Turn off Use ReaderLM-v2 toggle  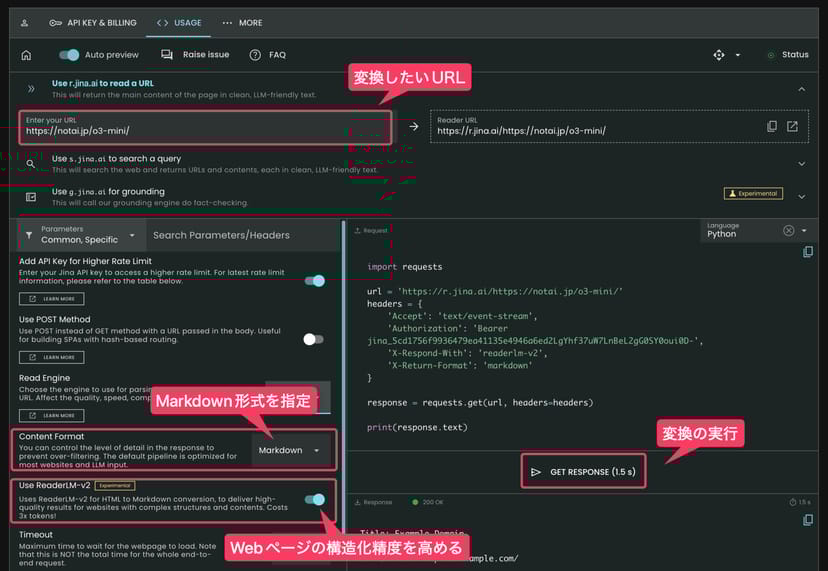coord(315,499)
